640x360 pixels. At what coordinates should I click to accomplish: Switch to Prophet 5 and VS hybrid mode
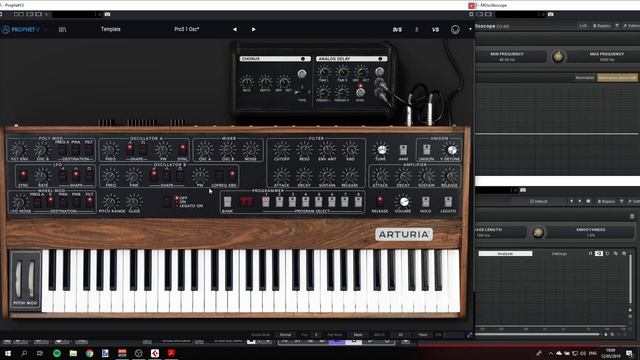(x=397, y=29)
